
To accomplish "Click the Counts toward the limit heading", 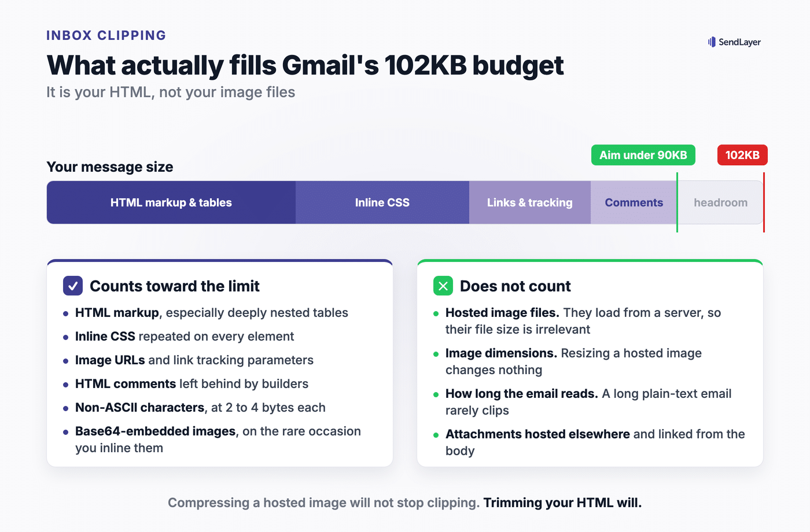I will pyautogui.click(x=175, y=286).
